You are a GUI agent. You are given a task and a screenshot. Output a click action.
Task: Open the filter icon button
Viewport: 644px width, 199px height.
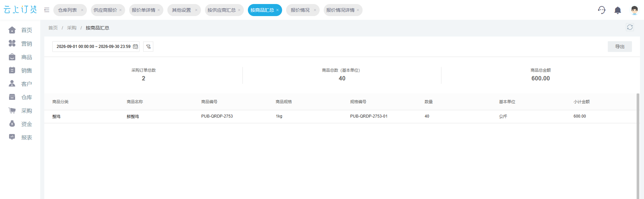tap(148, 47)
